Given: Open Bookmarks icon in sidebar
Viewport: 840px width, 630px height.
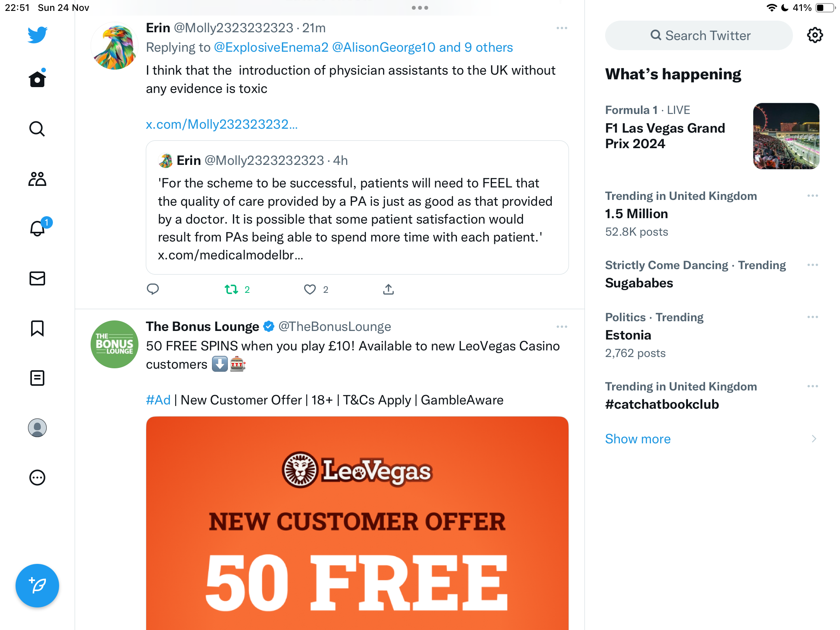Looking at the screenshot, I should coord(37,328).
